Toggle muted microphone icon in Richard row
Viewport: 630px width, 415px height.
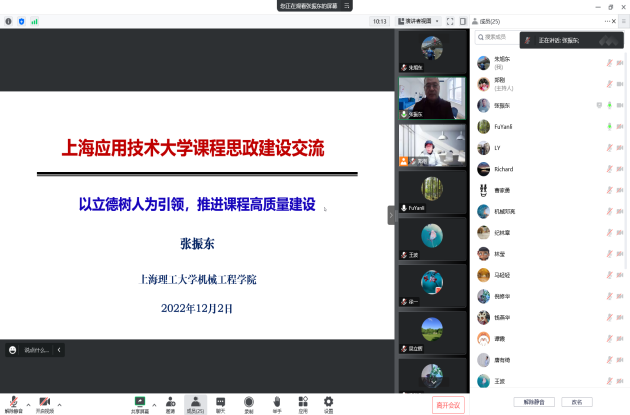tap(610, 169)
